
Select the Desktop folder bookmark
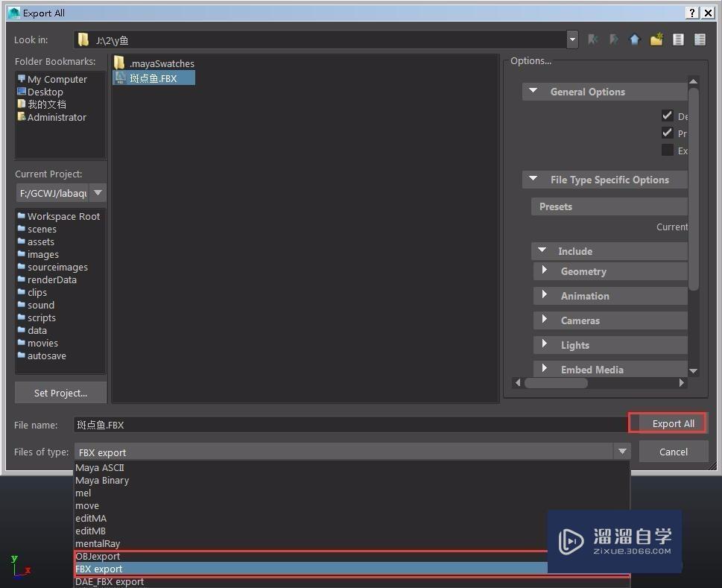[45, 92]
